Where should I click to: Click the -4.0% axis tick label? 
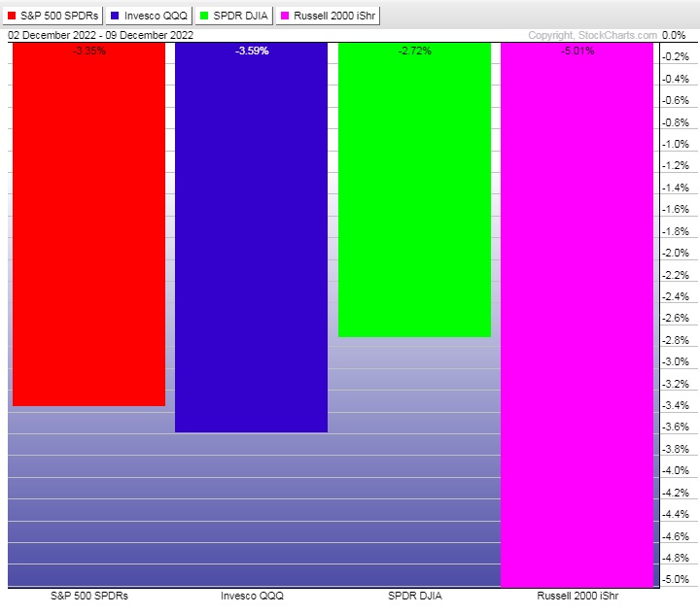pos(676,470)
